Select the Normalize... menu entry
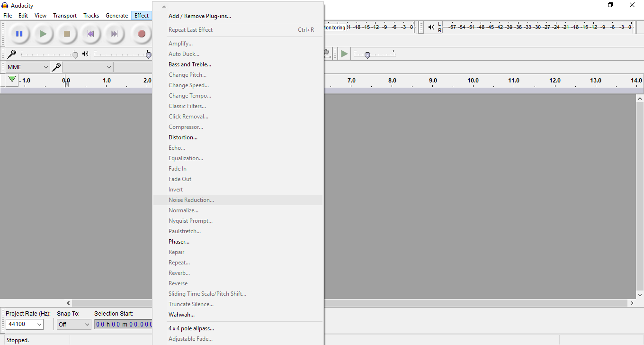 click(x=238, y=210)
